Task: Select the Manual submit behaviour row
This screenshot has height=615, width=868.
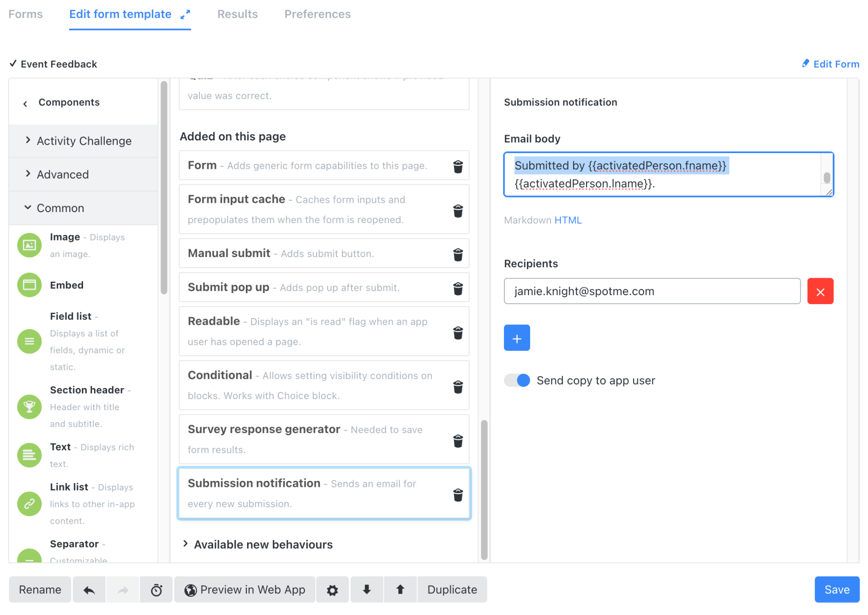Action: 324,253
